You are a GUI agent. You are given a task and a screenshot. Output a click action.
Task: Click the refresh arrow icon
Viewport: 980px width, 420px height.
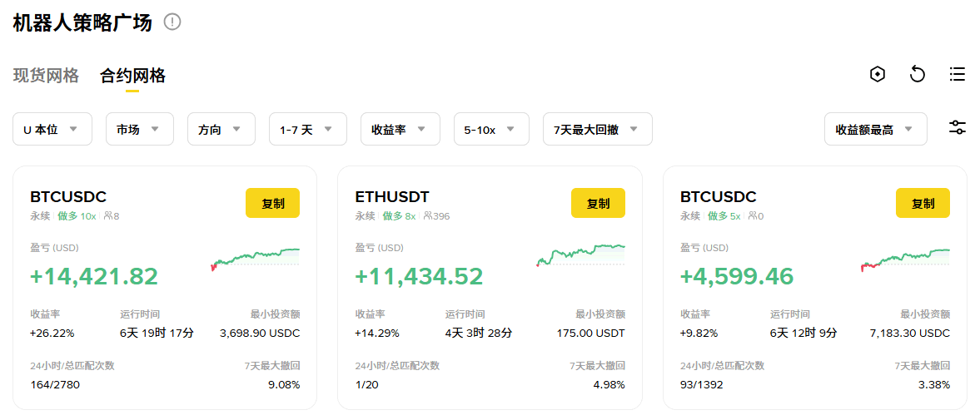point(918,75)
